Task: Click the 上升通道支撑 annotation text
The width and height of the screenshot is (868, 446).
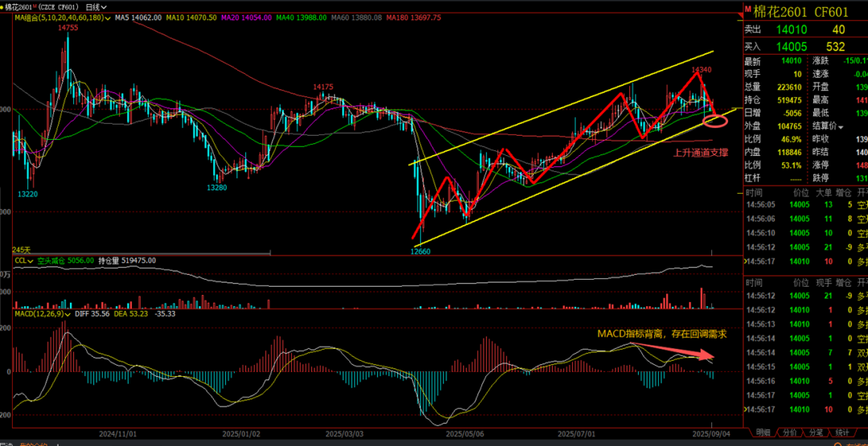Action: coord(701,151)
